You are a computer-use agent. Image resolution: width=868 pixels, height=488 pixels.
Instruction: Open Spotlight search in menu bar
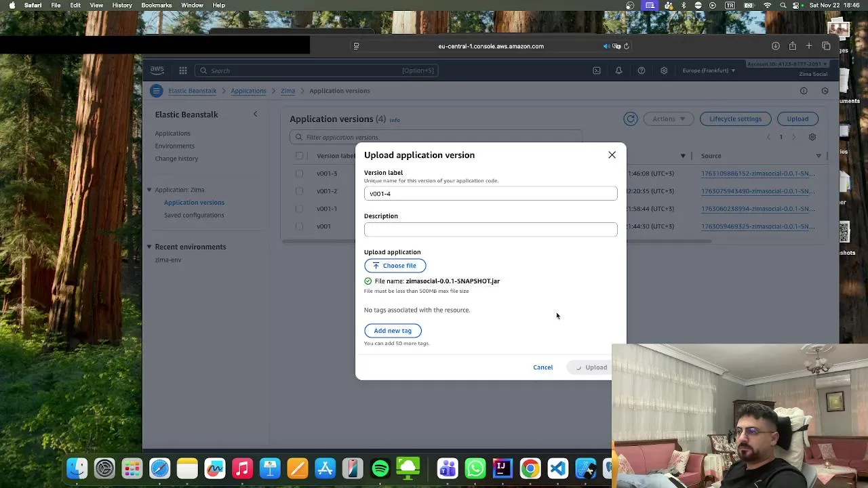point(783,5)
